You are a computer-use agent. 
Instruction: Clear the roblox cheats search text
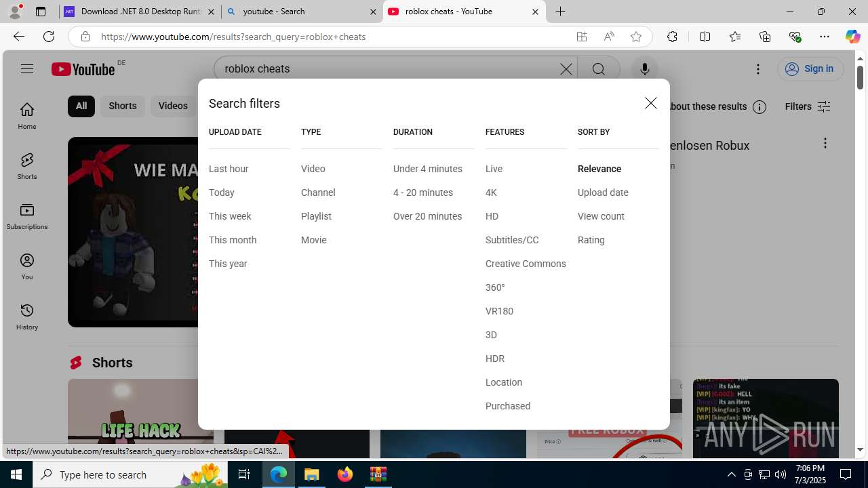tap(566, 69)
